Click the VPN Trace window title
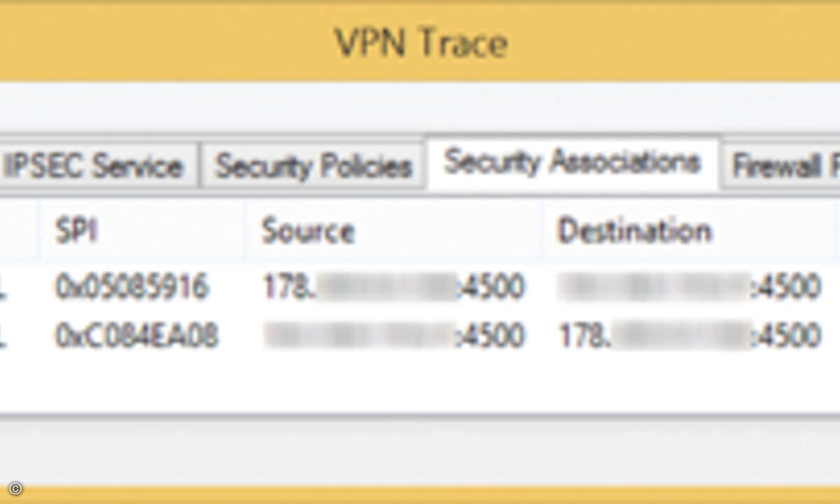Image resolution: width=840 pixels, height=504 pixels. pos(421,43)
